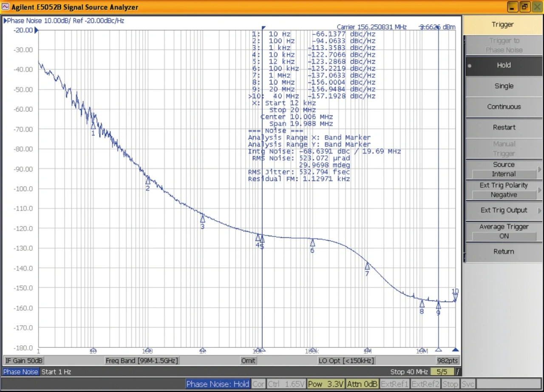Click the Agilent app icon in title bar

tap(6, 7)
